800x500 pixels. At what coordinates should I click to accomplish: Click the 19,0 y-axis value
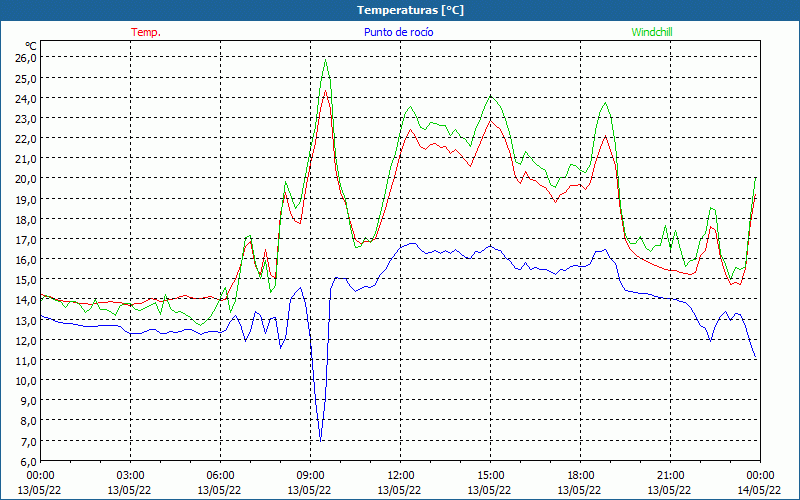(26, 199)
